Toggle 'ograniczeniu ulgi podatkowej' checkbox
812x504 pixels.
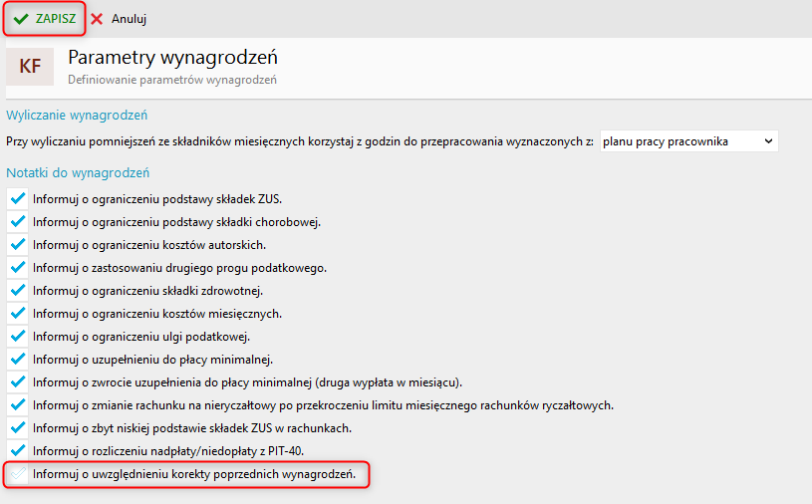point(17,337)
